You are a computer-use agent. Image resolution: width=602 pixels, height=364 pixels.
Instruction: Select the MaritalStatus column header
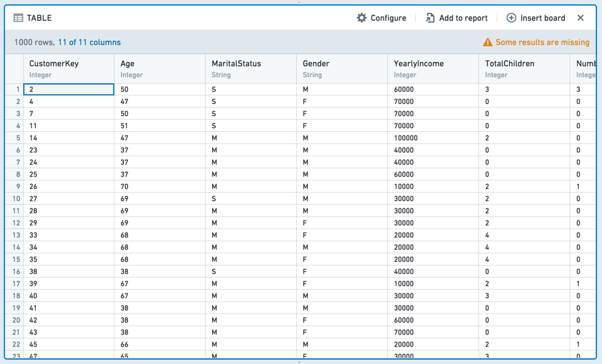(x=251, y=69)
